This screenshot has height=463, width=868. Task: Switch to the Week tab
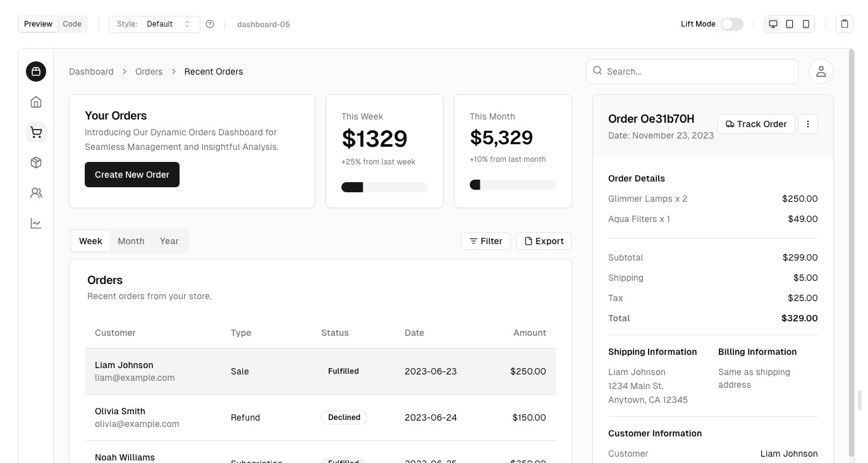pyautogui.click(x=90, y=241)
